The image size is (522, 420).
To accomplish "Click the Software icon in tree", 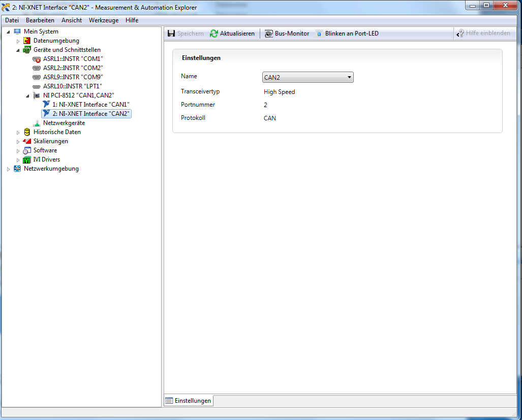I will click(x=27, y=150).
